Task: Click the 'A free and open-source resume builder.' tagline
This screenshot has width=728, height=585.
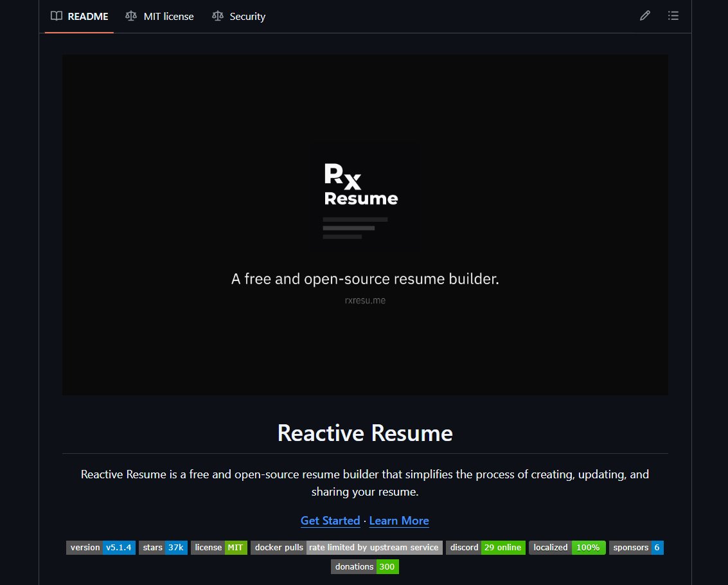Action: coord(365,279)
